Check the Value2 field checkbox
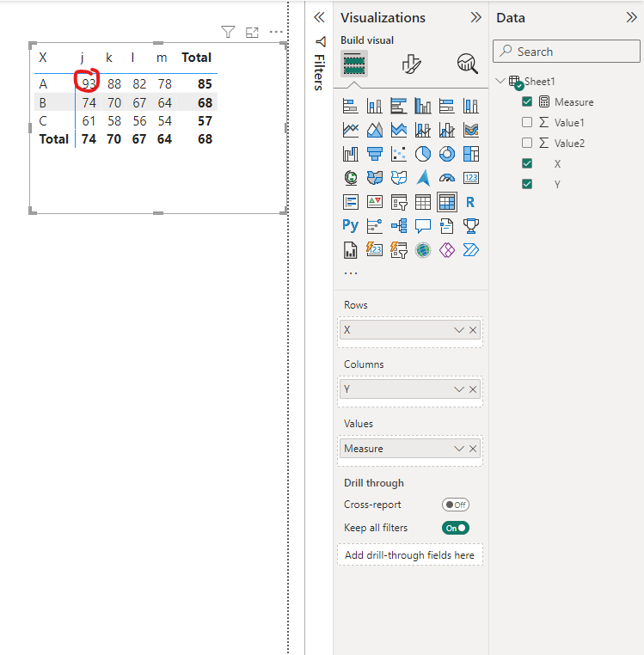The image size is (644, 655). click(527, 143)
